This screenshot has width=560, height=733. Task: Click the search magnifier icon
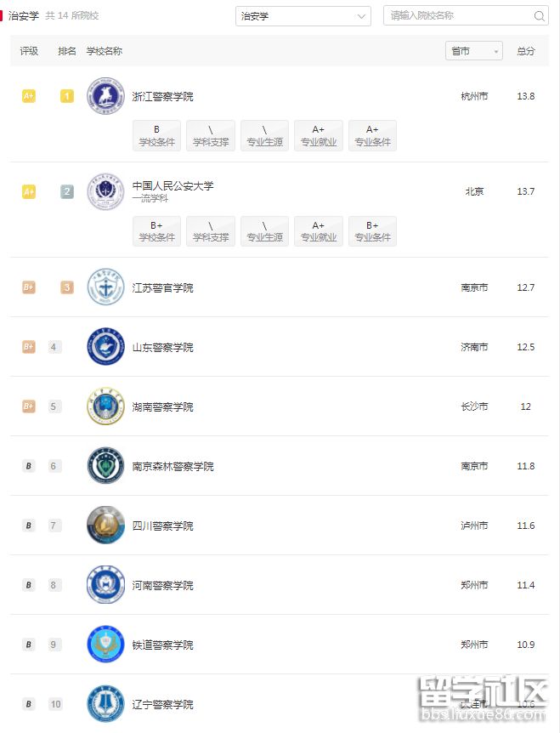pos(539,15)
